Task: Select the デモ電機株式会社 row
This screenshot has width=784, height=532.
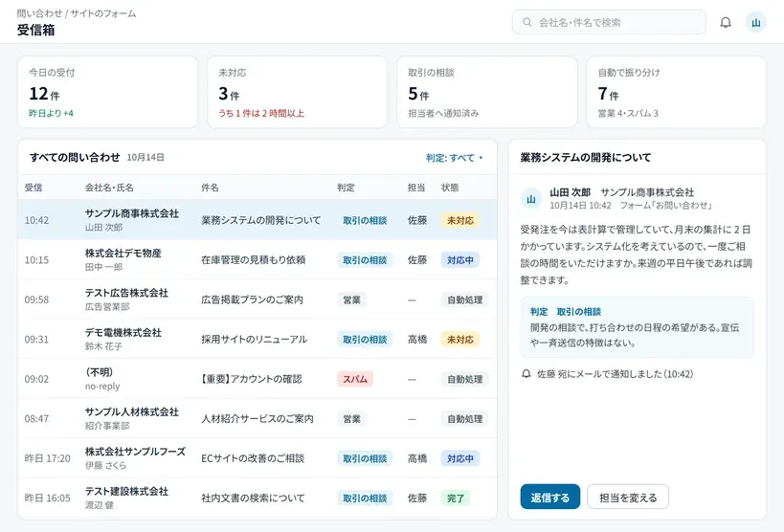Action: pyautogui.click(x=258, y=339)
